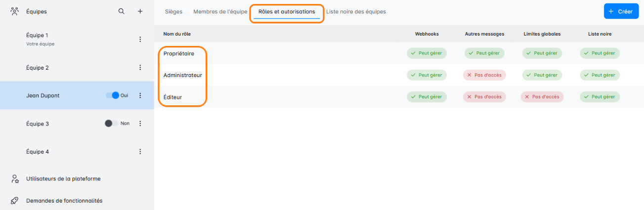Click the search icon next to Équipes
644x210 pixels.
122,11
